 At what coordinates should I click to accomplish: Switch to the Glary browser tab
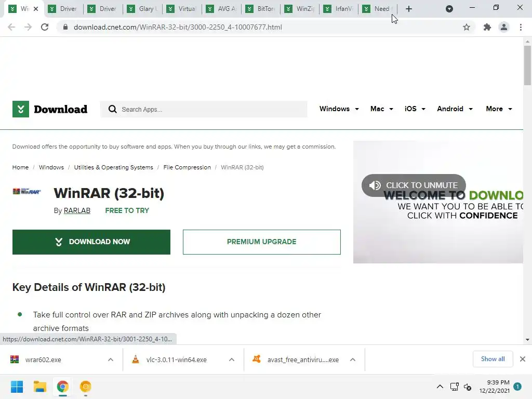click(x=142, y=9)
